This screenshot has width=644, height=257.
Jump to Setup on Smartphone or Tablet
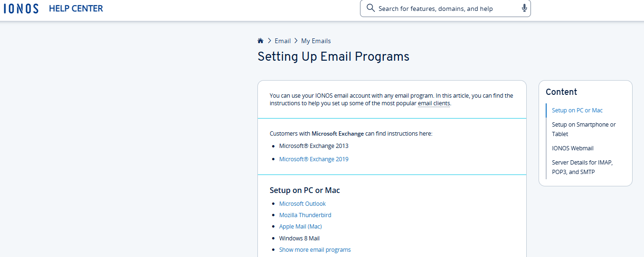584,129
